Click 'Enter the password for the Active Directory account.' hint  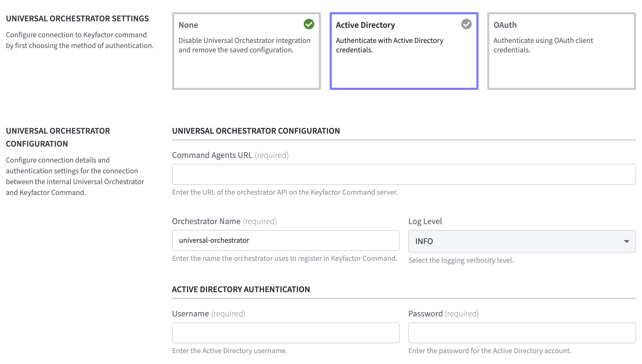click(490, 351)
